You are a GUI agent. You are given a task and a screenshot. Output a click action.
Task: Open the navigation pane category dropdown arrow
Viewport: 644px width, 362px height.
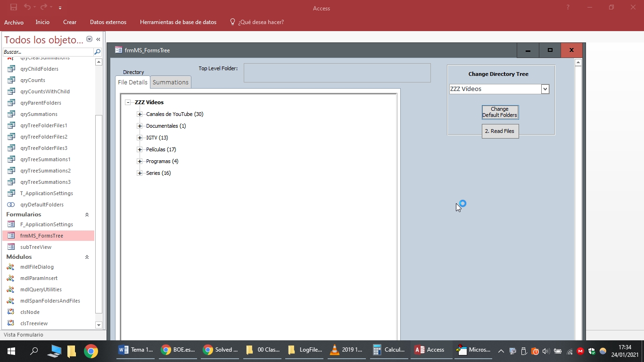pos(89,39)
